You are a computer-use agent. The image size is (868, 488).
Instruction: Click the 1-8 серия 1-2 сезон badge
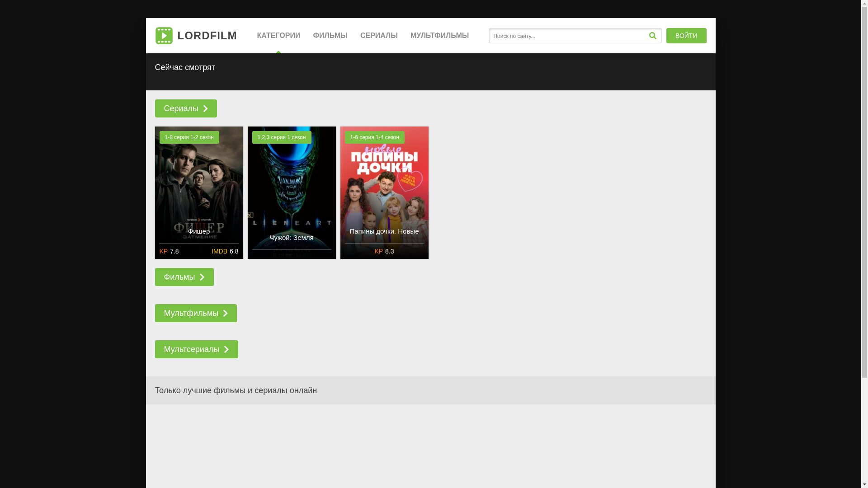pos(189,137)
